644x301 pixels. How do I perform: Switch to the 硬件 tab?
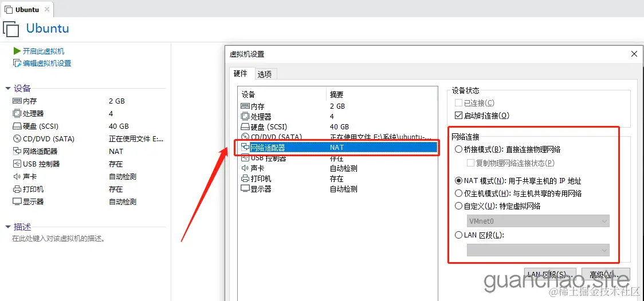coord(241,73)
